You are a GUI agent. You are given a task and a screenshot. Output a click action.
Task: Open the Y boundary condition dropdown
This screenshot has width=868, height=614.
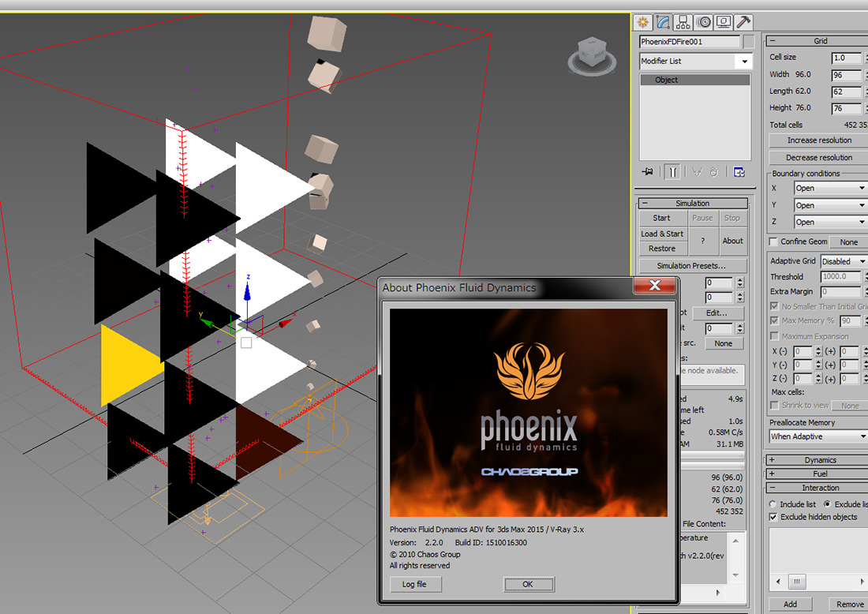830,205
